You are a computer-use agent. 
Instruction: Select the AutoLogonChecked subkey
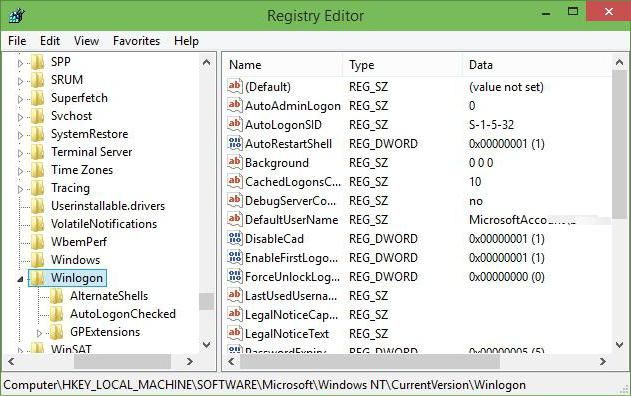tap(123, 314)
